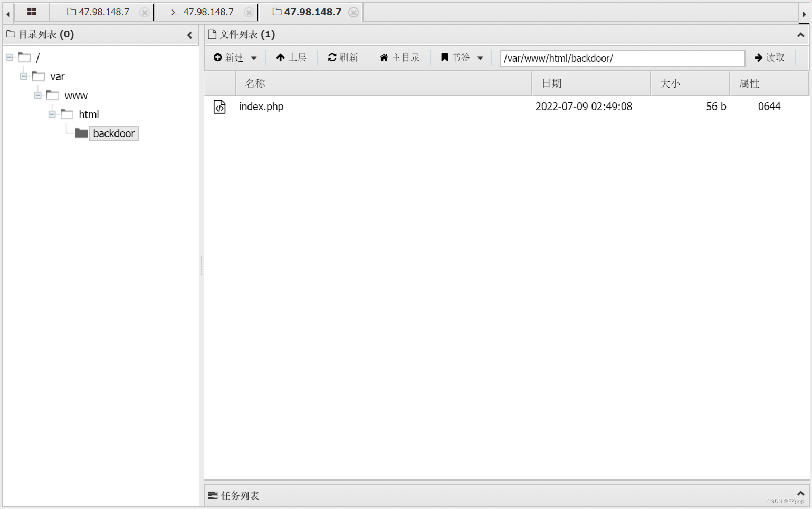The height and width of the screenshot is (509, 812).
Task: Collapse the www tree node
Action: pos(37,95)
